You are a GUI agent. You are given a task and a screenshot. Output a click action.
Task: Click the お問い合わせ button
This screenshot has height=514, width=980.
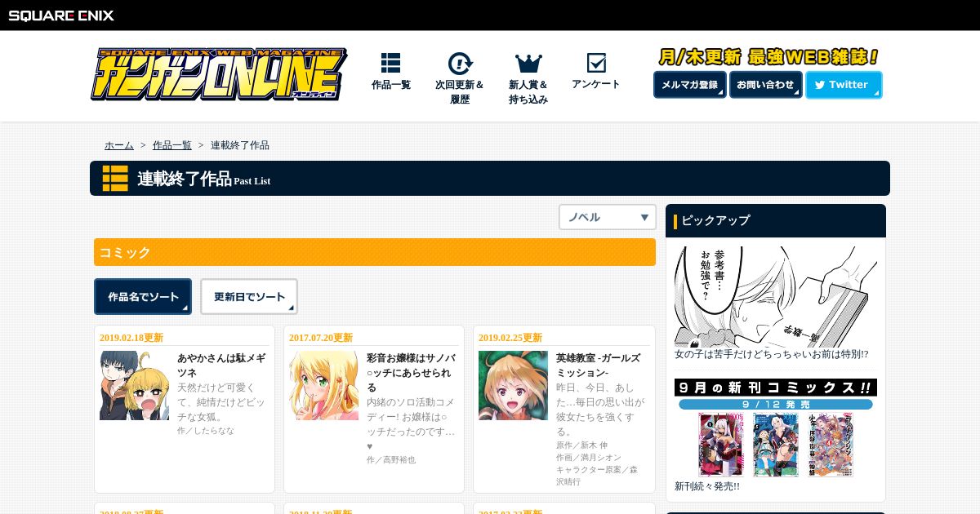[x=766, y=85]
